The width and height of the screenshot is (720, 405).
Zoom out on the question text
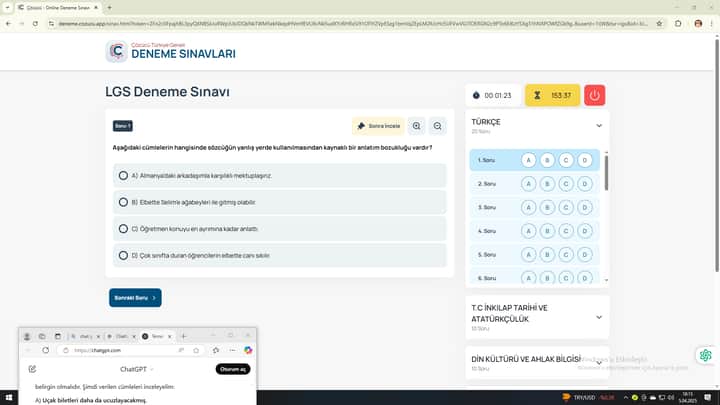(x=438, y=126)
